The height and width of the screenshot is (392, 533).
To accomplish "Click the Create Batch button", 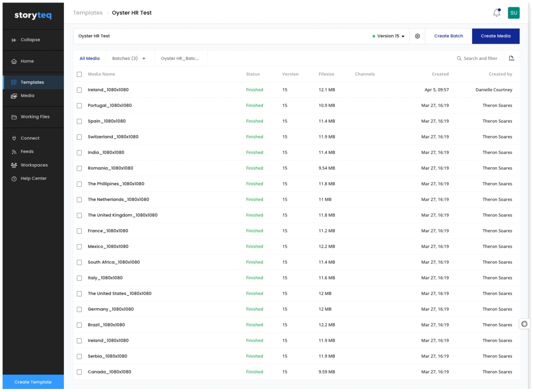I will pos(448,36).
